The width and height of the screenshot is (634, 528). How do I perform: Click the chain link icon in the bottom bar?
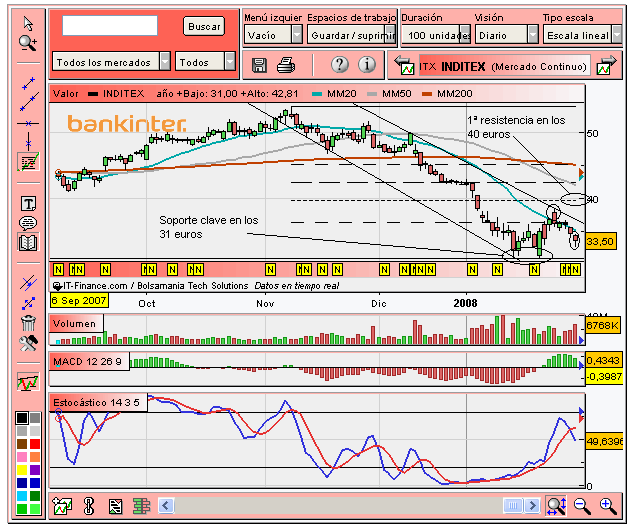[89, 506]
